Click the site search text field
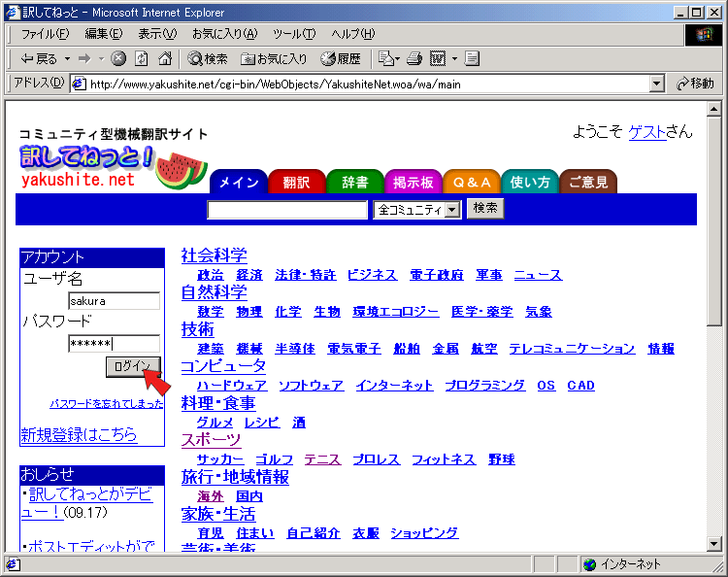728x577 pixels. tap(287, 210)
